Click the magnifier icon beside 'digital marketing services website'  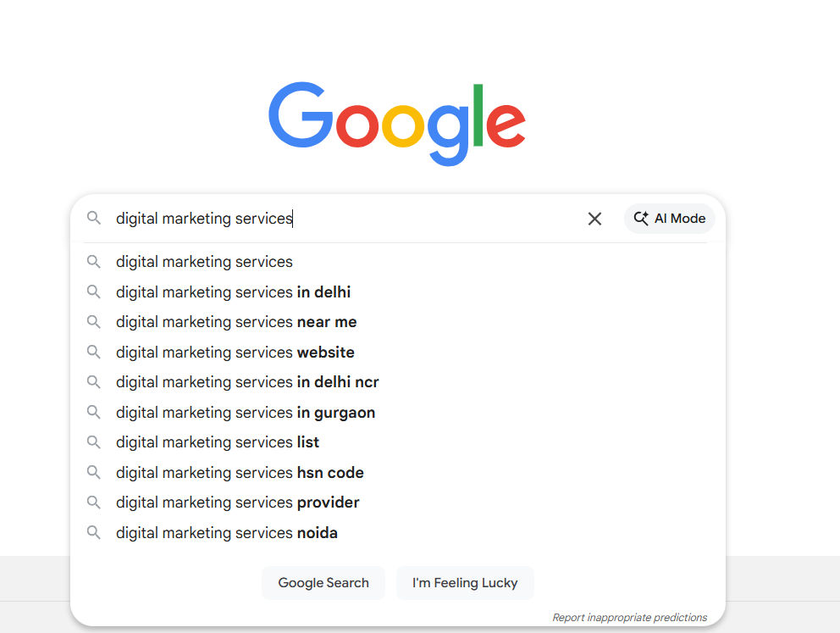tap(94, 352)
